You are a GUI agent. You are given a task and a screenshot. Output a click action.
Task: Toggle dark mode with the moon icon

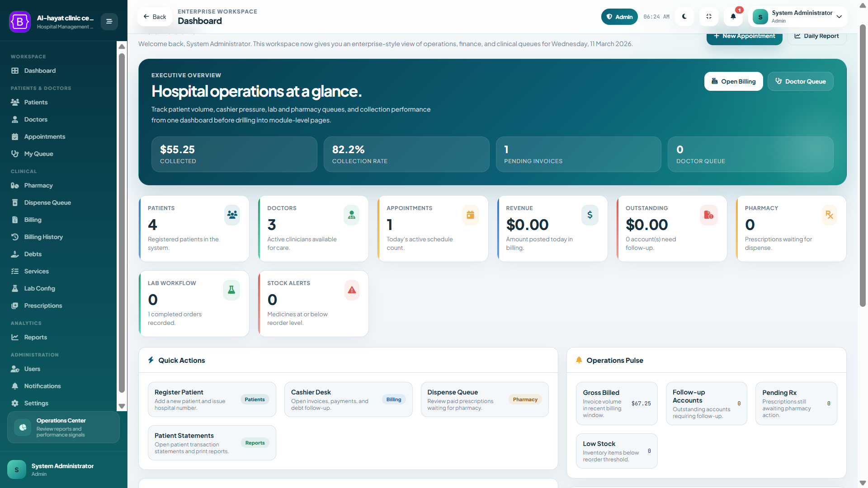point(684,16)
